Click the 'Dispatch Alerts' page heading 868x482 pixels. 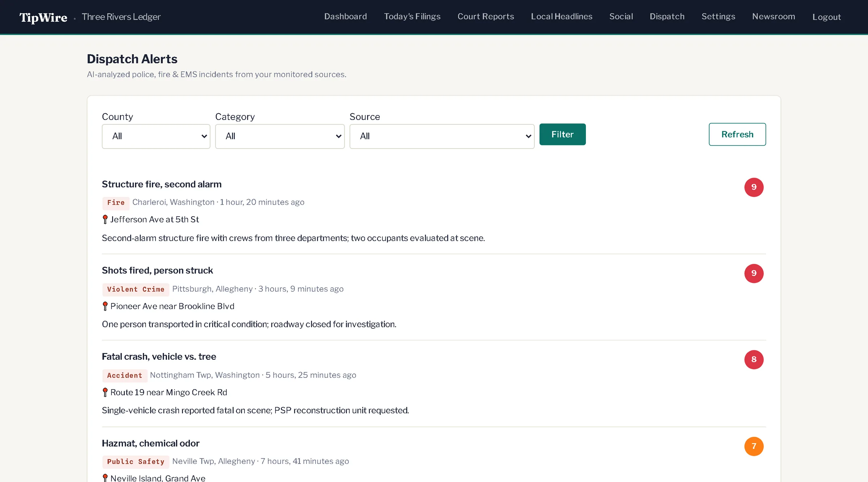(x=132, y=59)
